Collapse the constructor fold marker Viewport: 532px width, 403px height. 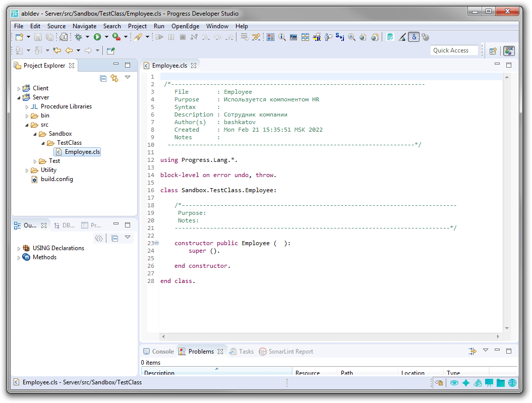156,243
